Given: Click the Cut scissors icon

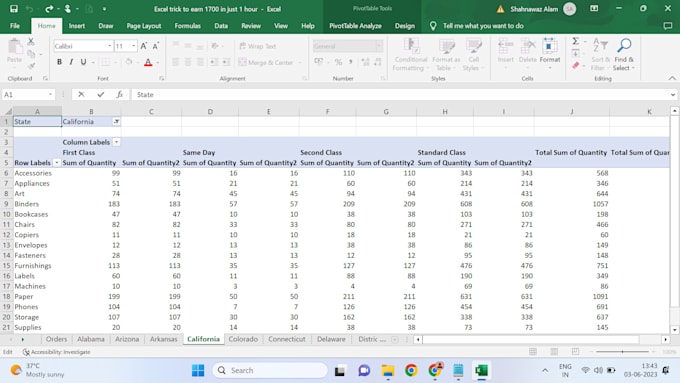Looking at the screenshot, I should pos(31,42).
